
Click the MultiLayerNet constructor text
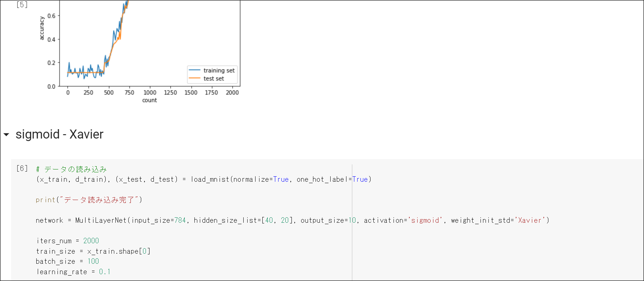pyautogui.click(x=101, y=220)
